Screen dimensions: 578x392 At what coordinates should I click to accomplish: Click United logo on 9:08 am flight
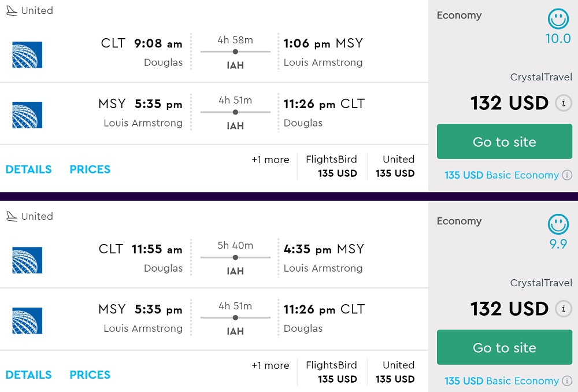27,54
